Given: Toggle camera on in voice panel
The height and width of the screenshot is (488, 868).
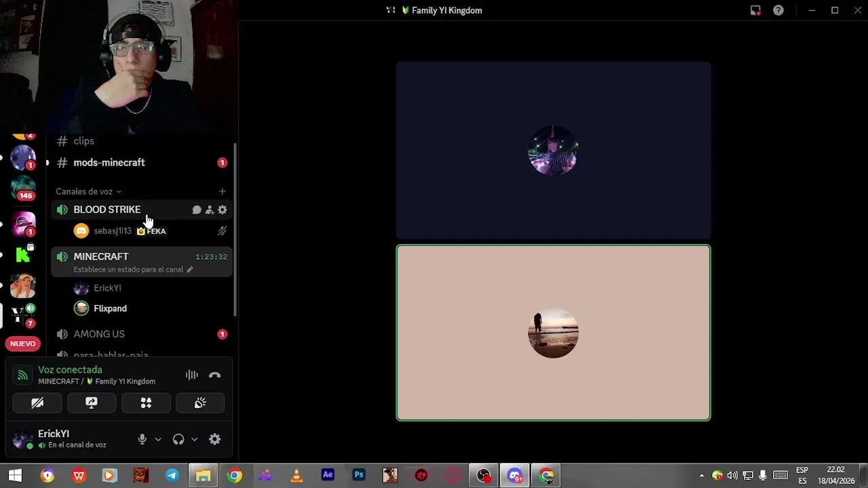Looking at the screenshot, I should 37,403.
